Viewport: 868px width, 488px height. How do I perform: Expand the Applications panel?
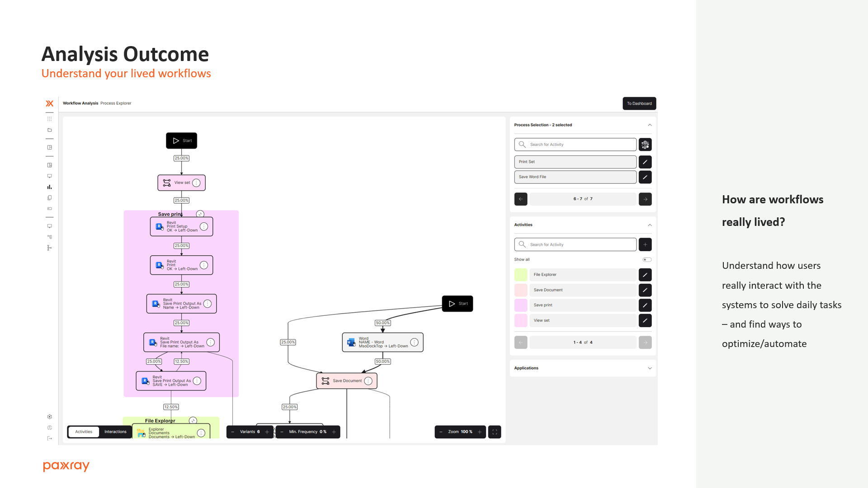click(650, 368)
